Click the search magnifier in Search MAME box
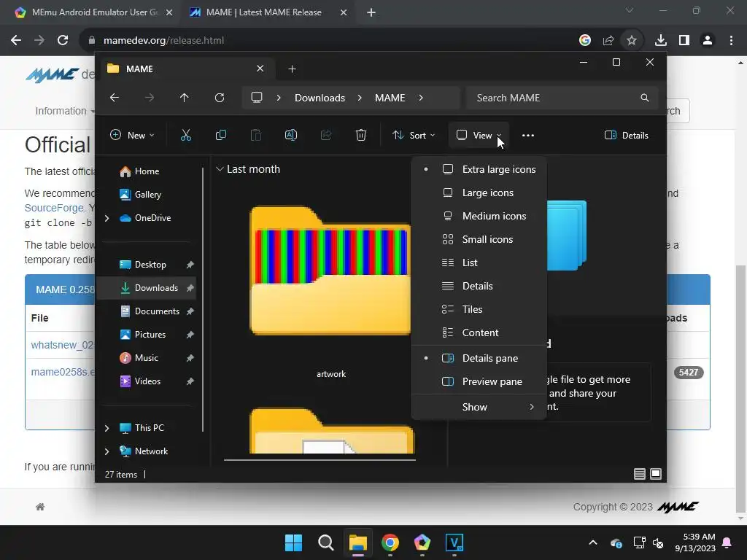 (645, 98)
